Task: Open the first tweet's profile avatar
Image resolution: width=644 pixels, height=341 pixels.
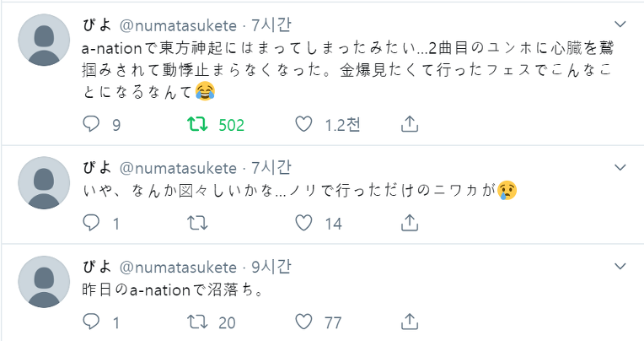Action: tap(44, 41)
